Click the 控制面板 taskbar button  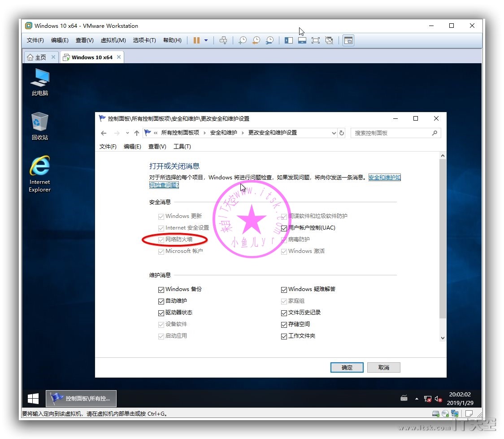[x=81, y=399]
